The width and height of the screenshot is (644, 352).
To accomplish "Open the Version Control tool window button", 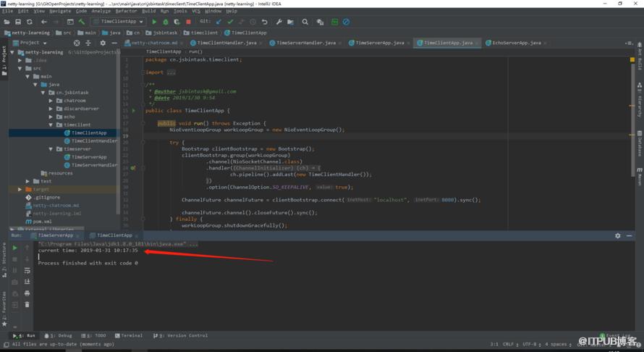I will [x=181, y=335].
